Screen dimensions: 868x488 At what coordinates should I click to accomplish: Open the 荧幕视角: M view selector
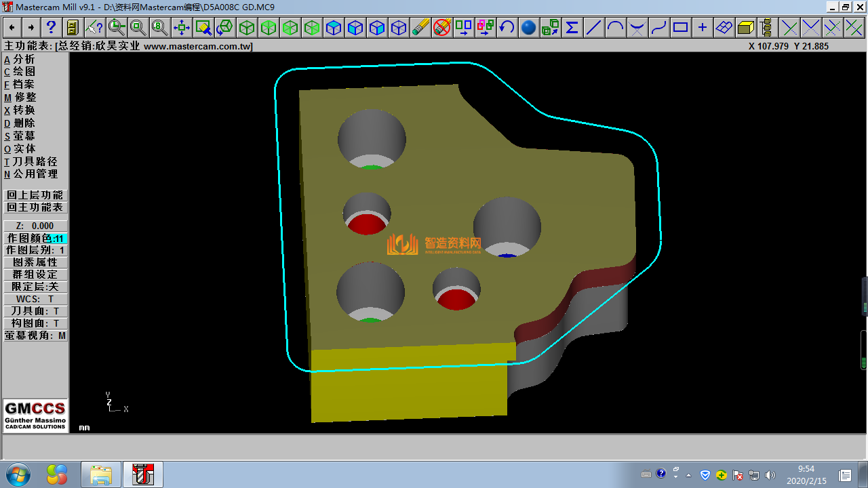point(35,335)
